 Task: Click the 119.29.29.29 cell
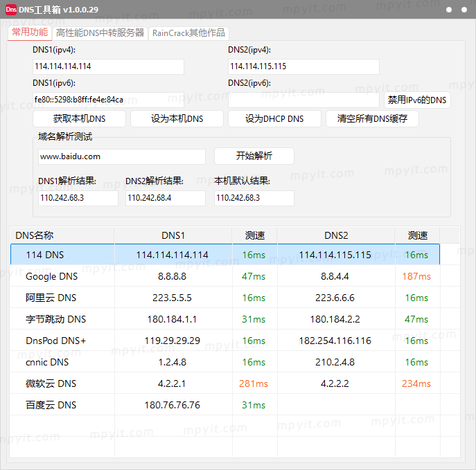[172, 341]
